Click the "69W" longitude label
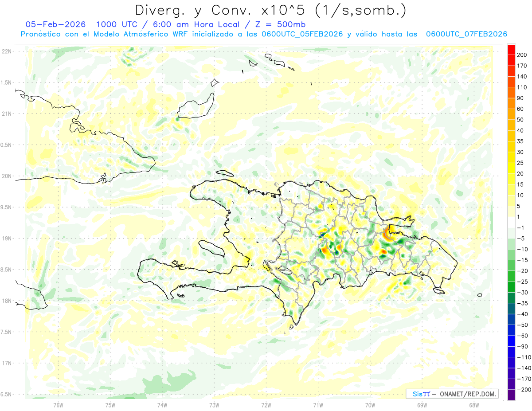This screenshot has width=532, height=411. 422,405
